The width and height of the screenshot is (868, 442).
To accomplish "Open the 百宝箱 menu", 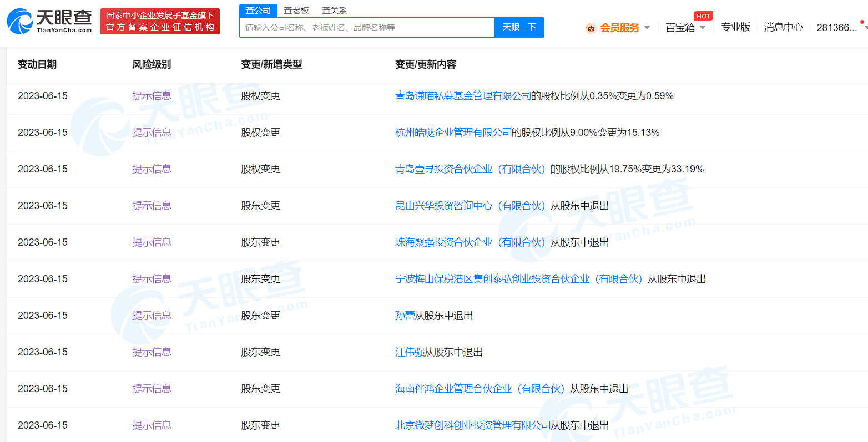I will click(x=680, y=28).
